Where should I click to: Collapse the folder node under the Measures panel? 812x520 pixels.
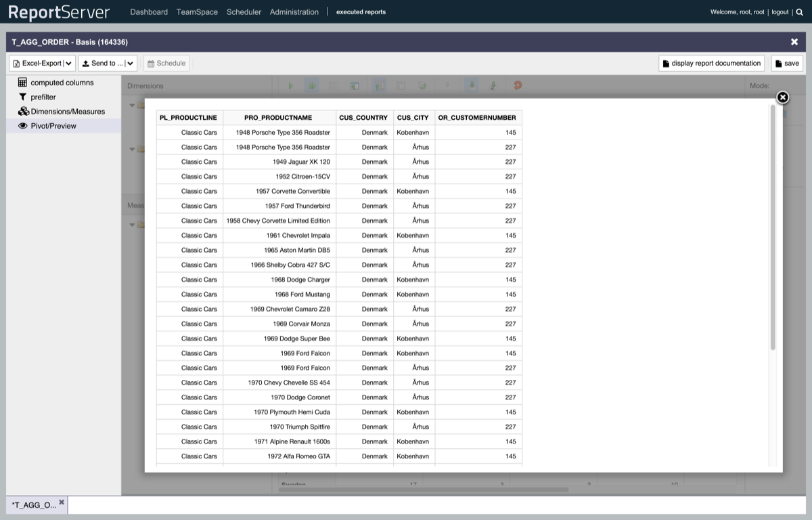[x=132, y=224]
